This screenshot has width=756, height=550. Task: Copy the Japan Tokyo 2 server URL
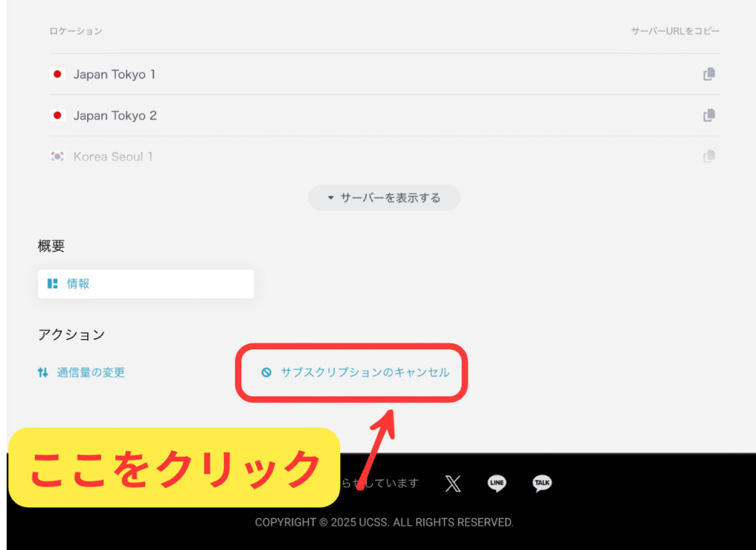(x=709, y=115)
